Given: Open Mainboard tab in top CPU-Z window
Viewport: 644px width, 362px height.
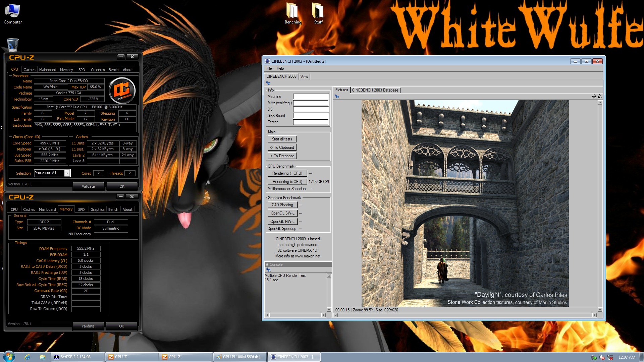Looking at the screenshot, I should click(x=48, y=70).
